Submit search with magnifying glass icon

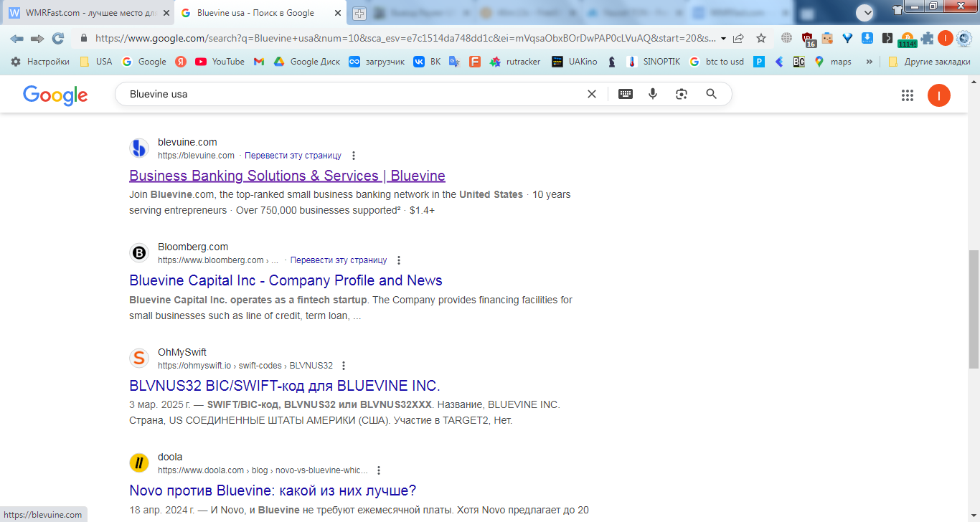click(x=711, y=94)
